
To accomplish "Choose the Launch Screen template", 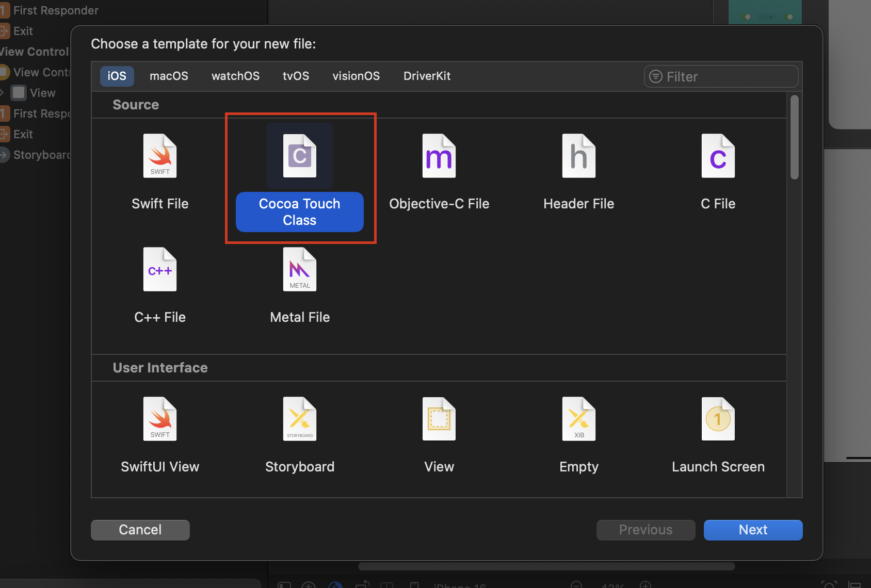I will (x=718, y=435).
